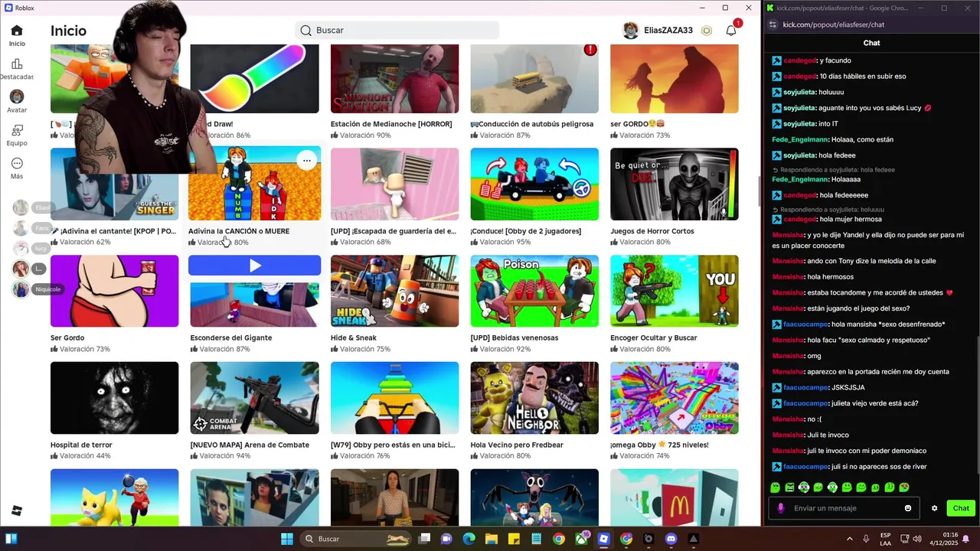Open Arena de Combate thumbnail

(x=254, y=398)
